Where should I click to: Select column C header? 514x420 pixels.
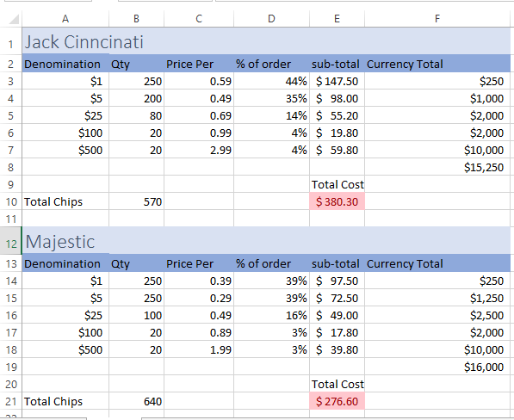click(x=199, y=19)
